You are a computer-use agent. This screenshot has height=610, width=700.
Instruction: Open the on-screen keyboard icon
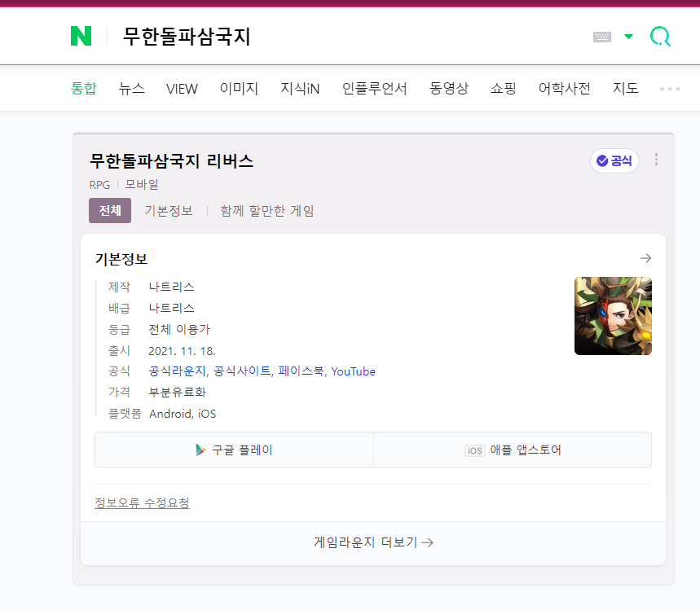click(x=601, y=37)
